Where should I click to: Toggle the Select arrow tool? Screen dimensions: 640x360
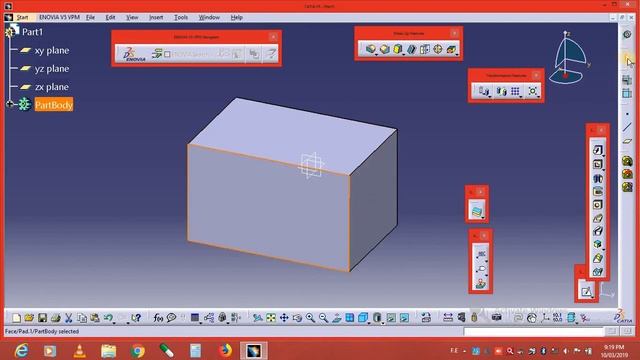coord(628,61)
